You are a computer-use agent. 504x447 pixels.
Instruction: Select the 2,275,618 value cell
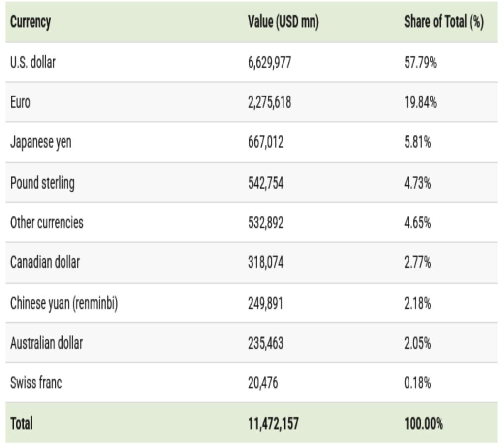coord(269,102)
